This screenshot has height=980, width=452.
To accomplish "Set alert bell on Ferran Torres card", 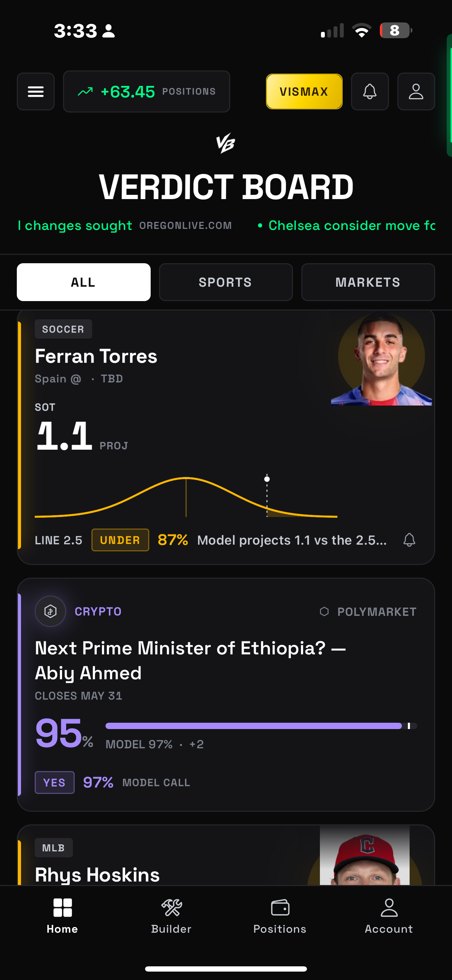I will 409,540.
